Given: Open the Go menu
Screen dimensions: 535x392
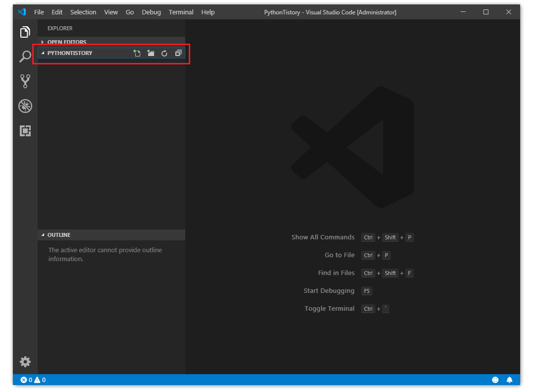Looking at the screenshot, I should (130, 12).
